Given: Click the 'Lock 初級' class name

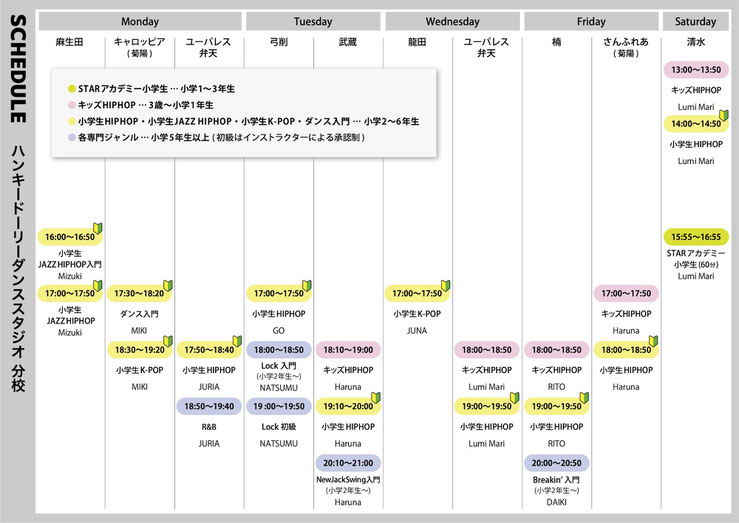Looking at the screenshot, I should (x=279, y=427).
